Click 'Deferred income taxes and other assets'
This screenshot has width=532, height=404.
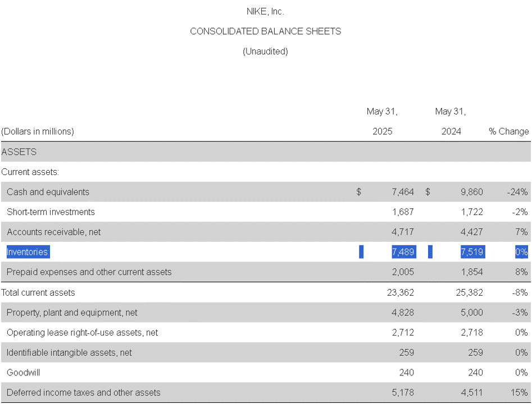tap(84, 392)
